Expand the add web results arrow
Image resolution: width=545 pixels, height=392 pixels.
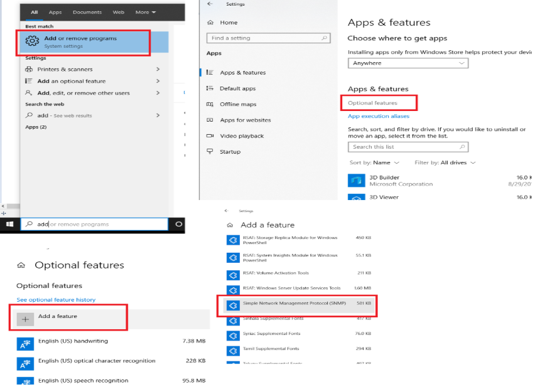point(158,115)
